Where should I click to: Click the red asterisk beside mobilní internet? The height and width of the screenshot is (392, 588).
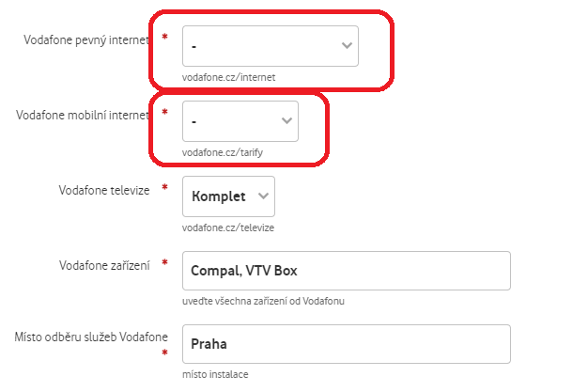tap(165, 113)
